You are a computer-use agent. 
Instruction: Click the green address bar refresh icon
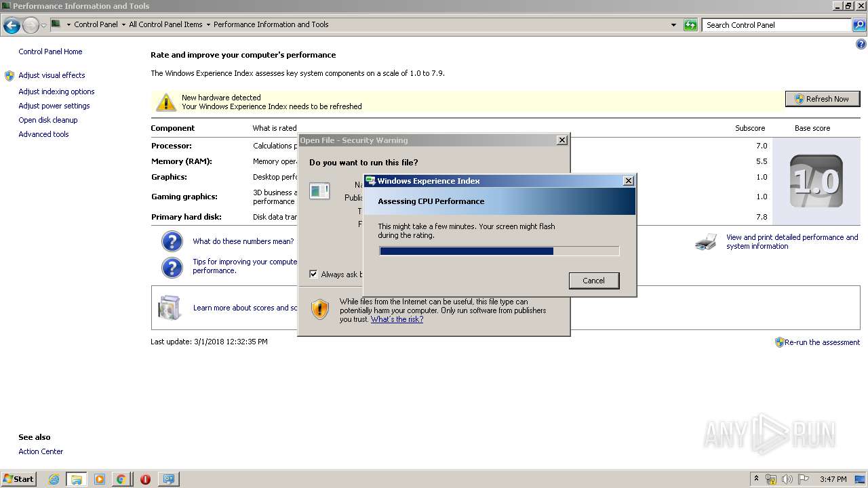(x=690, y=25)
